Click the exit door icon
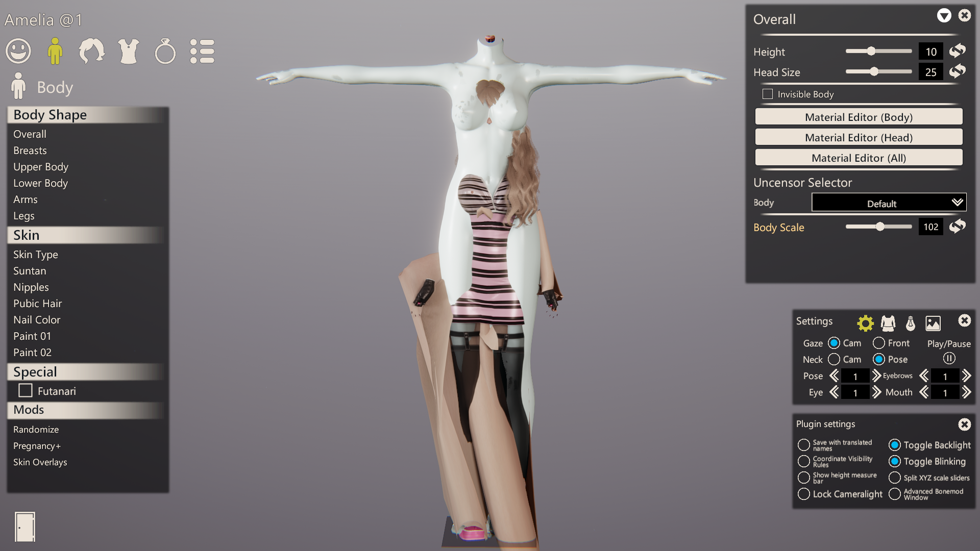The image size is (980, 551). pyautogui.click(x=25, y=527)
